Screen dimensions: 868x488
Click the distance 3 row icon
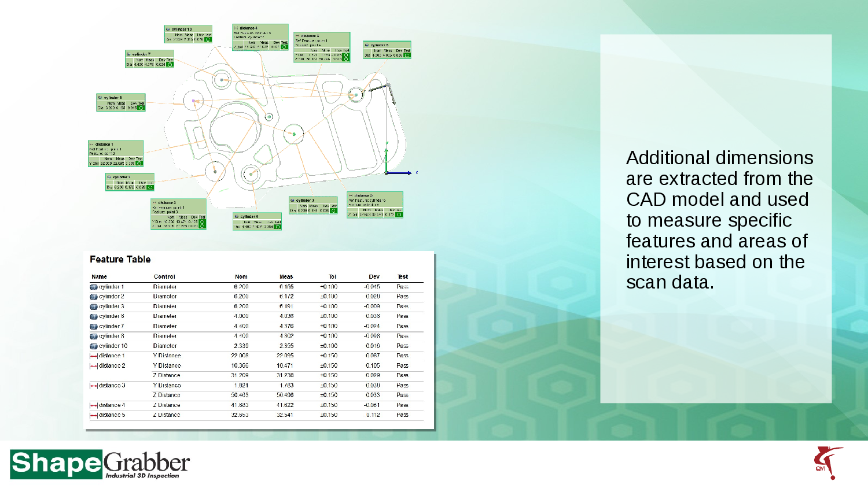click(94, 386)
